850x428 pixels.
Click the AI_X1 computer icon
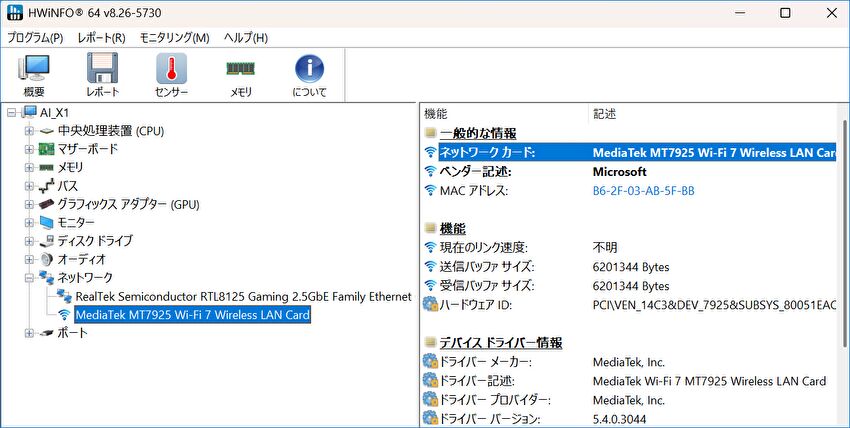click(x=29, y=113)
